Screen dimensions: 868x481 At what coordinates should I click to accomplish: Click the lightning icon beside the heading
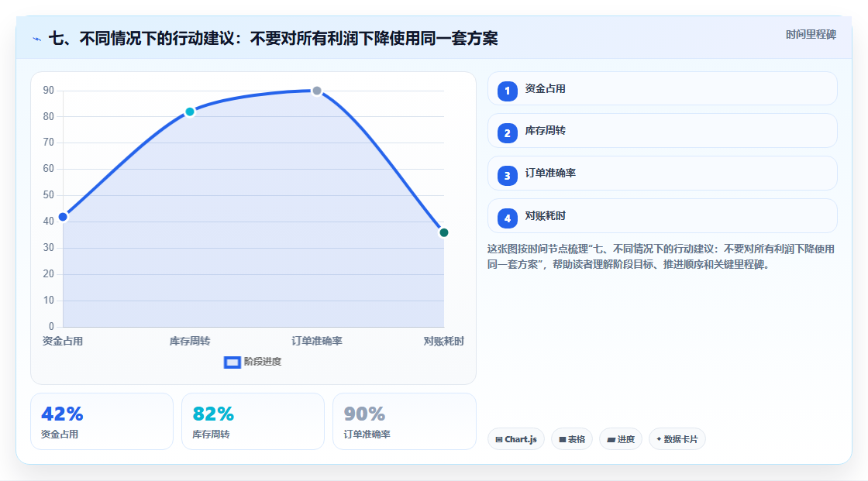(x=37, y=40)
